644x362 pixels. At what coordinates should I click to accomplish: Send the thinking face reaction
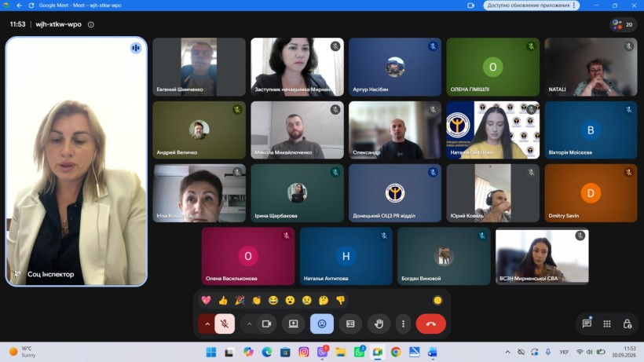[324, 301]
